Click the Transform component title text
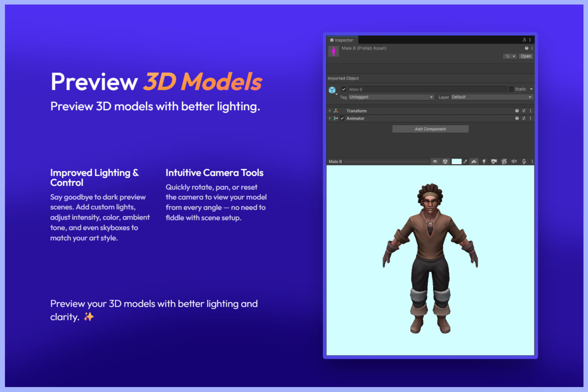The height and width of the screenshot is (392, 588). pyautogui.click(x=356, y=111)
